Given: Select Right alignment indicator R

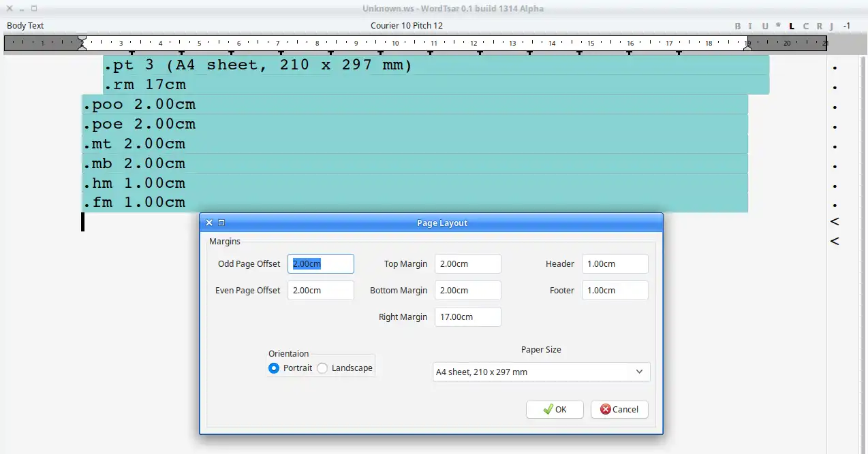Looking at the screenshot, I should pyautogui.click(x=819, y=26).
